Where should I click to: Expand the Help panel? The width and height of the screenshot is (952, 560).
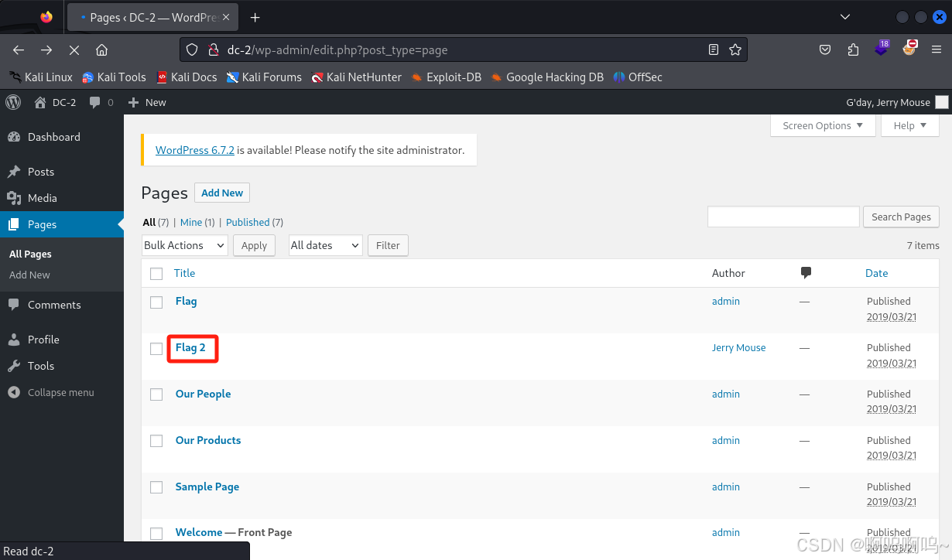[x=910, y=125]
